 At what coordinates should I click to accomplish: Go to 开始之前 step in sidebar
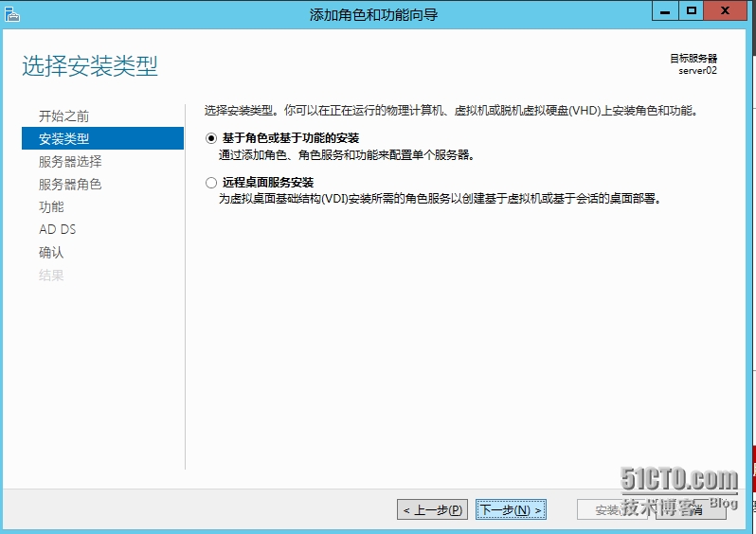pos(63,116)
